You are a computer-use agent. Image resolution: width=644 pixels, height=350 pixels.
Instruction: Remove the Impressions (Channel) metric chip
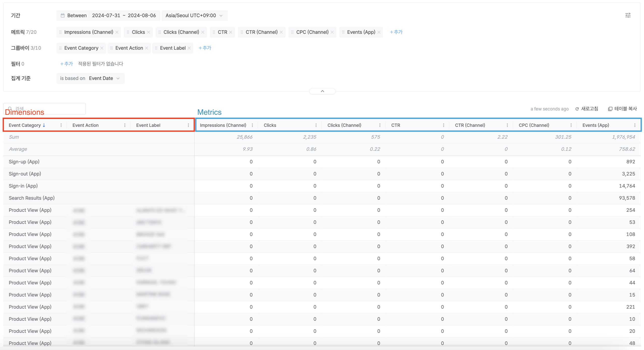117,32
